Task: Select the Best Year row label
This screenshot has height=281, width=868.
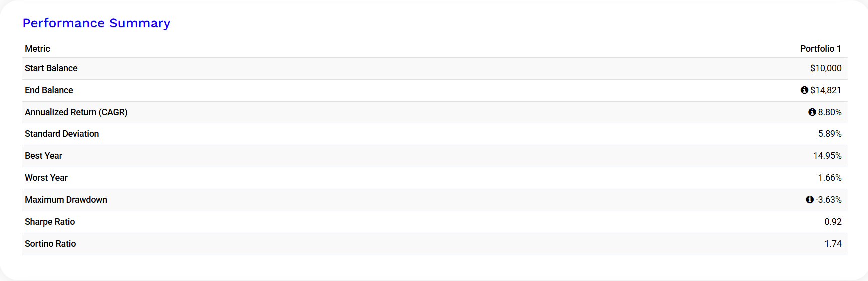Action: tap(43, 156)
